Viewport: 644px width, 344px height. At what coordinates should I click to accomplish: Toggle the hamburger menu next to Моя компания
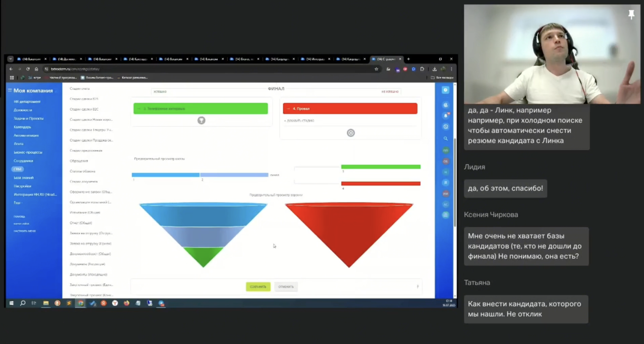(x=10, y=90)
